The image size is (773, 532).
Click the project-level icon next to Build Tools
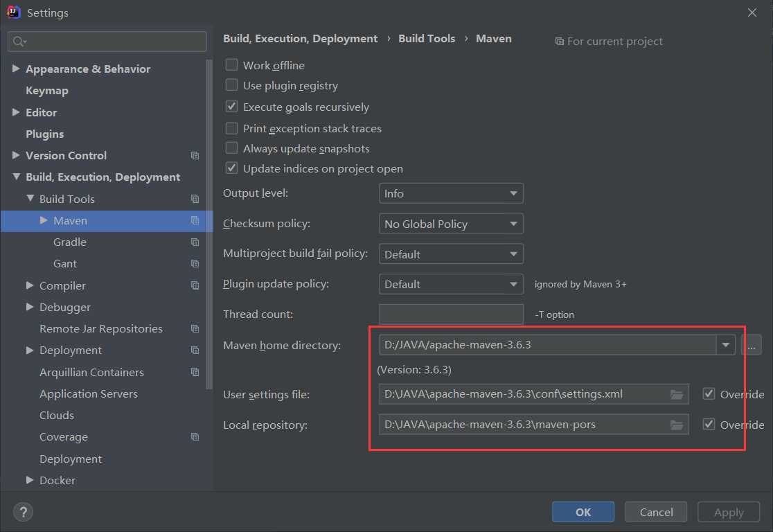(195, 199)
